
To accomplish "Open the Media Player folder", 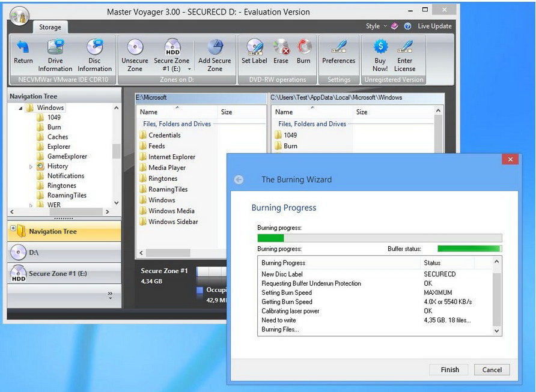I will click(x=166, y=168).
